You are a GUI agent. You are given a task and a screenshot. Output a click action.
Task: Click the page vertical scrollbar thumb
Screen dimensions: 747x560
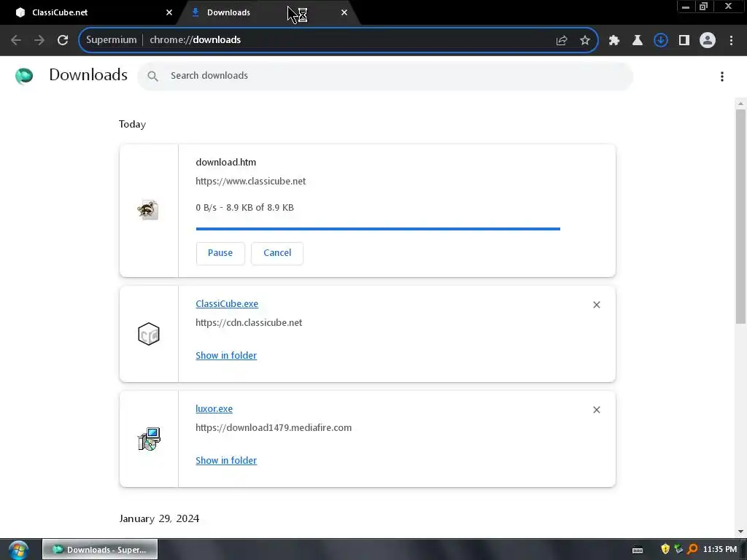point(740,217)
